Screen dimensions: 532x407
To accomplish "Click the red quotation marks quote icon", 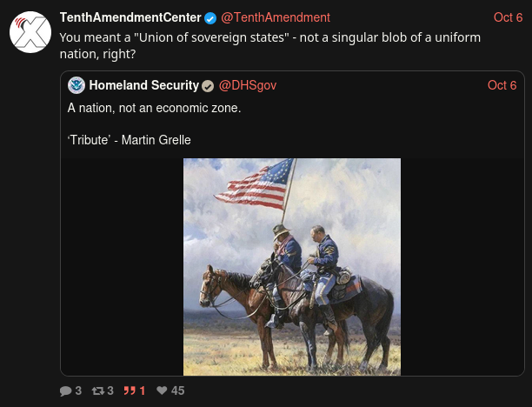I will [x=130, y=391].
